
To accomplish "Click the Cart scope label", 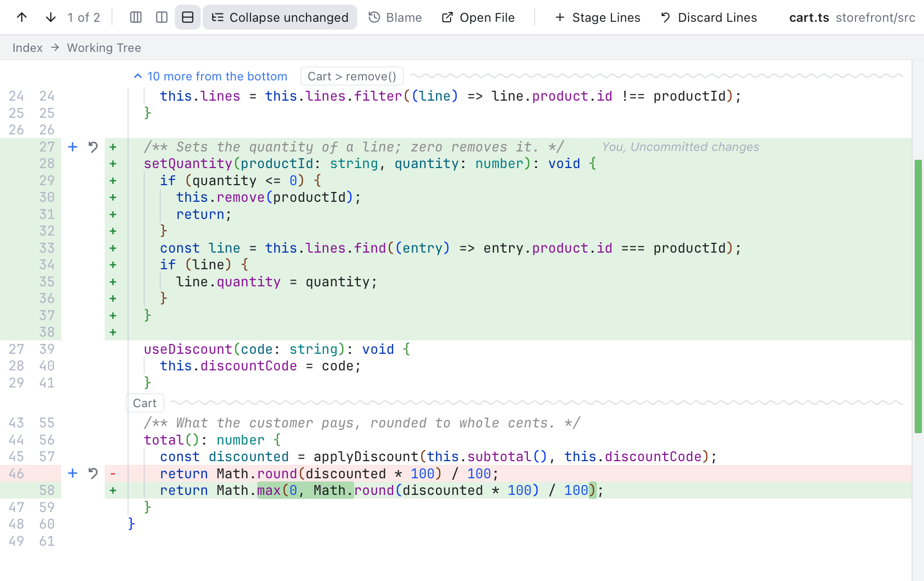I will click(145, 403).
